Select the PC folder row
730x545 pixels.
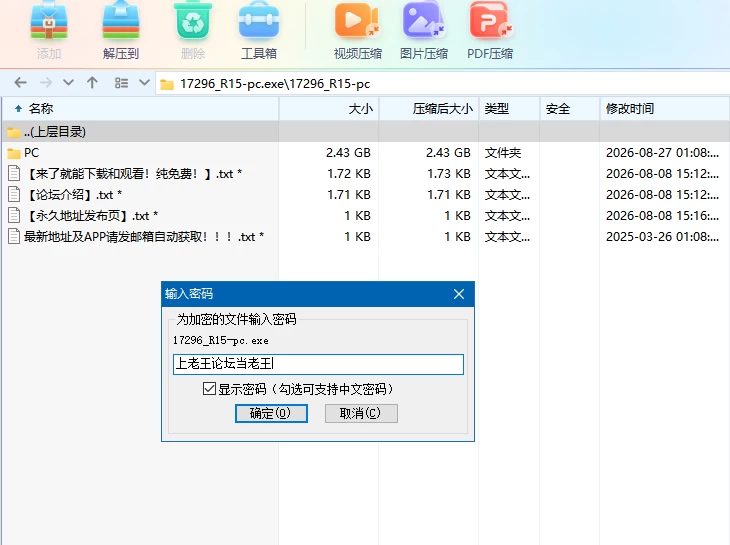pyautogui.click(x=365, y=153)
